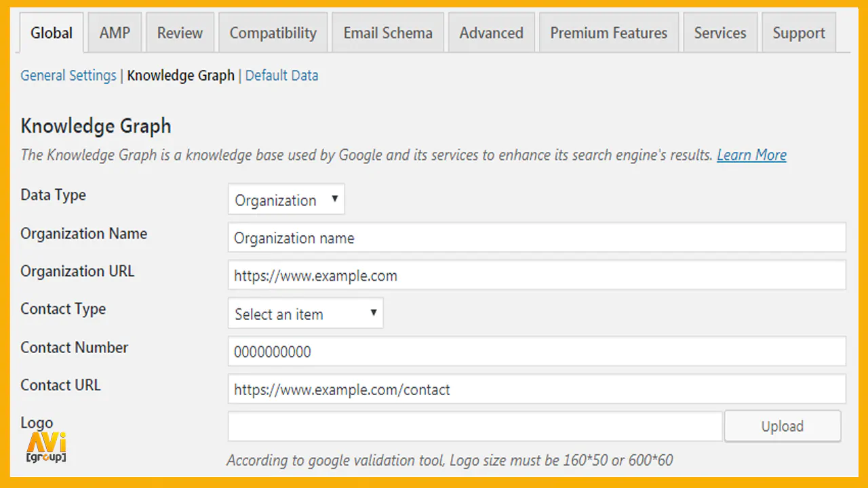Screen dimensions: 868x488
Task: Click the logo size requirement note
Action: coord(450,461)
